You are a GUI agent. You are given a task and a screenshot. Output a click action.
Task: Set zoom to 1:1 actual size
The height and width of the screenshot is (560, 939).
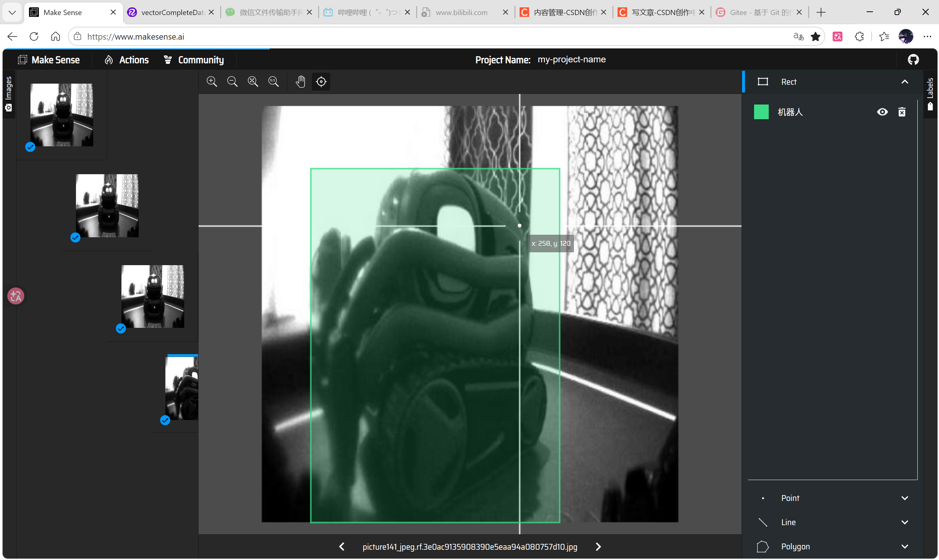[273, 81]
